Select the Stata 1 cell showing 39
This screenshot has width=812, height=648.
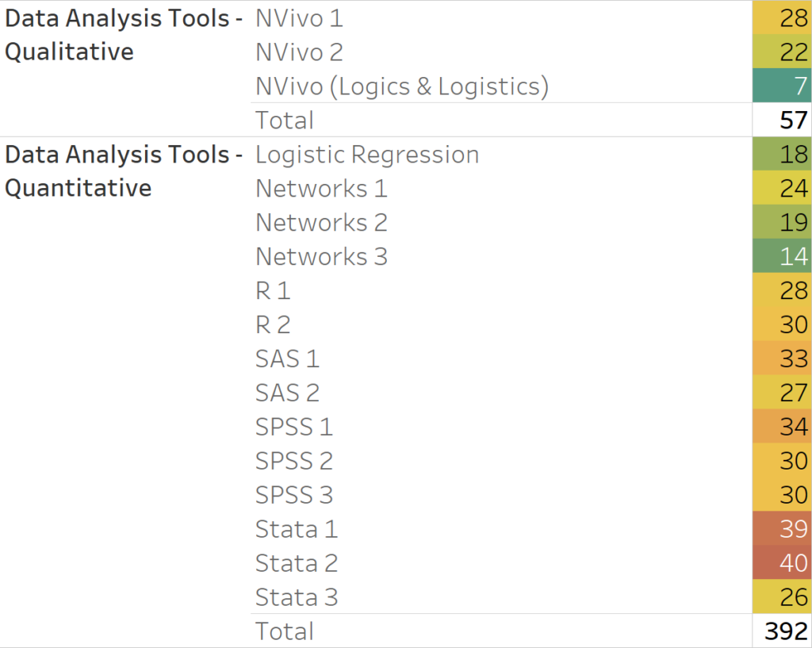(x=782, y=528)
